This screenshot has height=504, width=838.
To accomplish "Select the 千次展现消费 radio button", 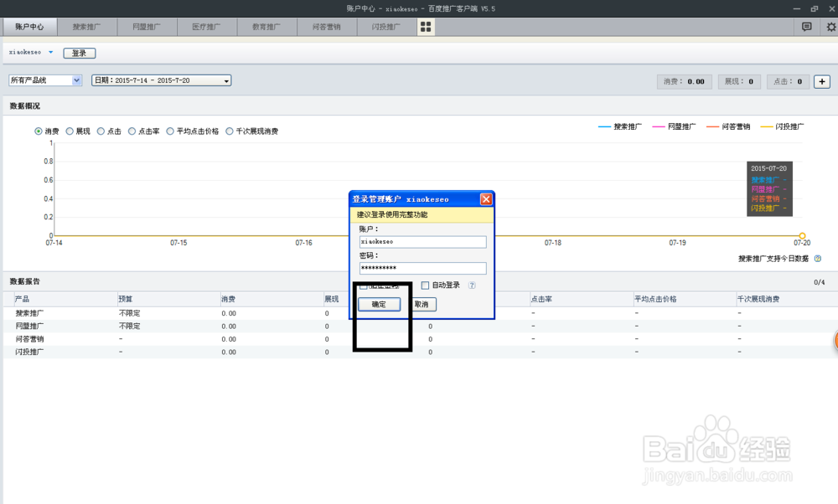I will (230, 131).
